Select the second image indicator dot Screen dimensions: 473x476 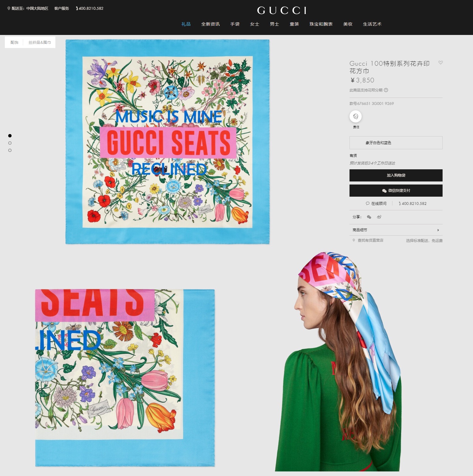click(10, 143)
